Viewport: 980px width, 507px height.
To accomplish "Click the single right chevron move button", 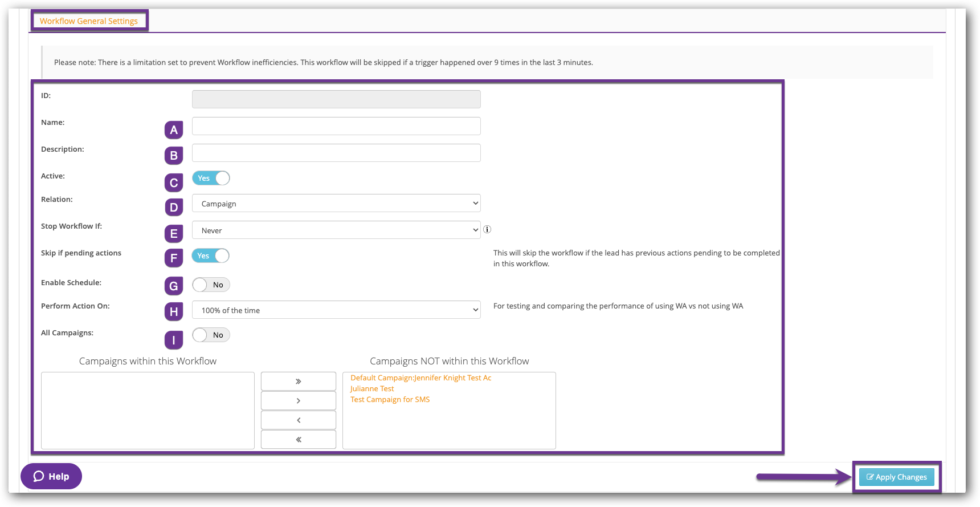I will click(298, 400).
